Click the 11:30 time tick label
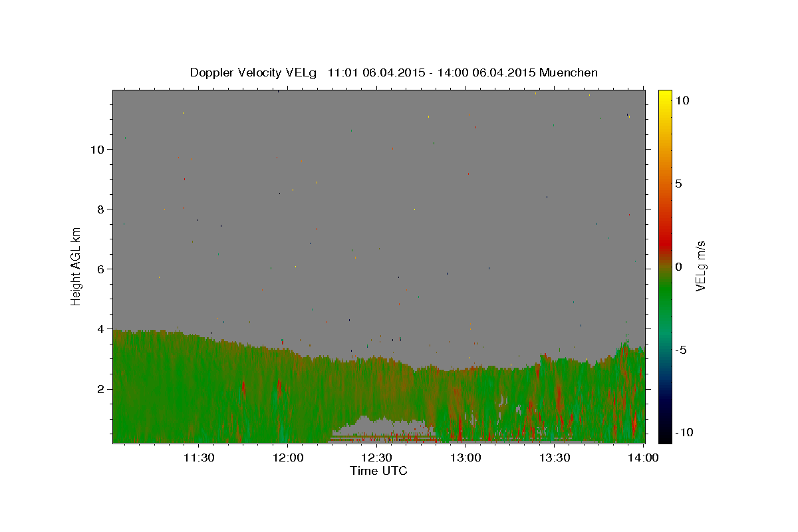Screen dimensions: 798x532 (x=199, y=458)
